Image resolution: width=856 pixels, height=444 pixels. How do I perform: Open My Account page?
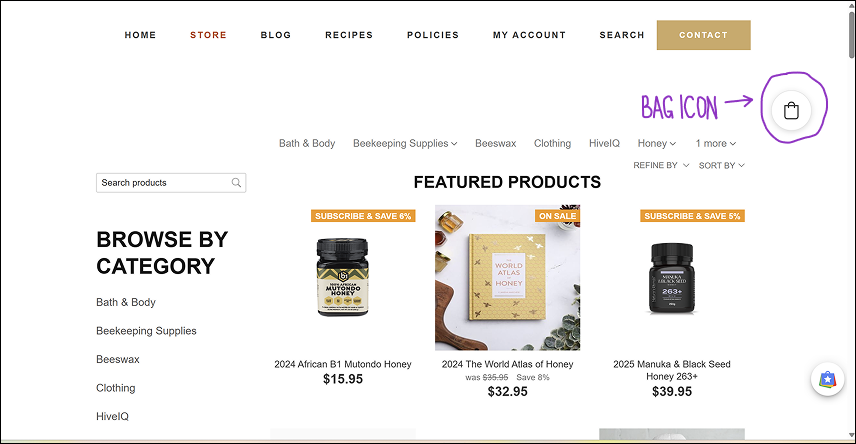529,35
